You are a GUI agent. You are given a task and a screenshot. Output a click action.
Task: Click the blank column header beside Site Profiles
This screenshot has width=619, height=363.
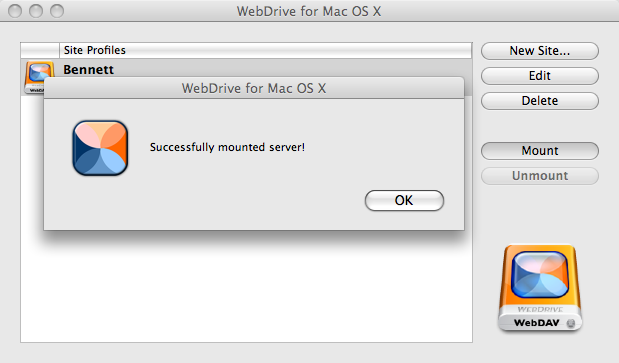[40, 51]
